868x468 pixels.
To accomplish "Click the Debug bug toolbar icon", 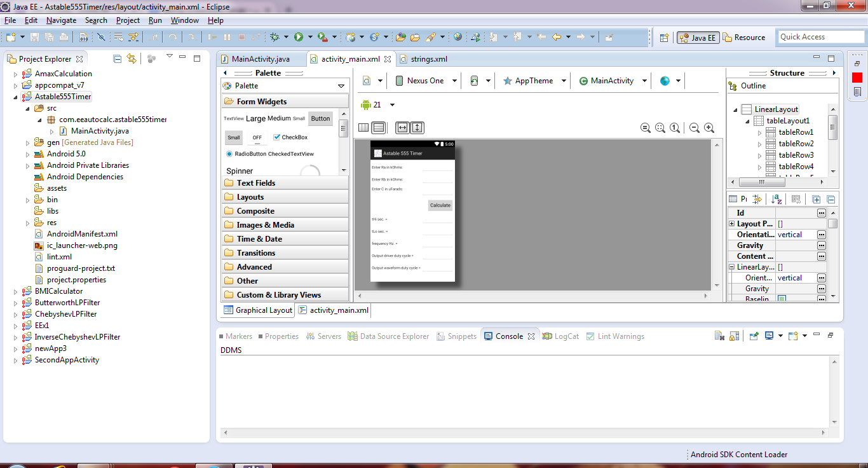I will 275,37.
